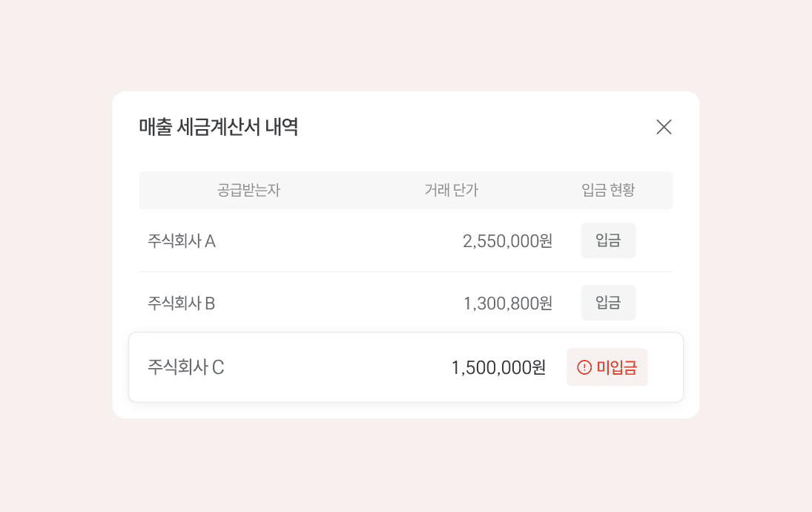Image resolution: width=812 pixels, height=512 pixels.
Task: Click the amount 1,300,800원 for 주식회사 B
Action: point(509,302)
